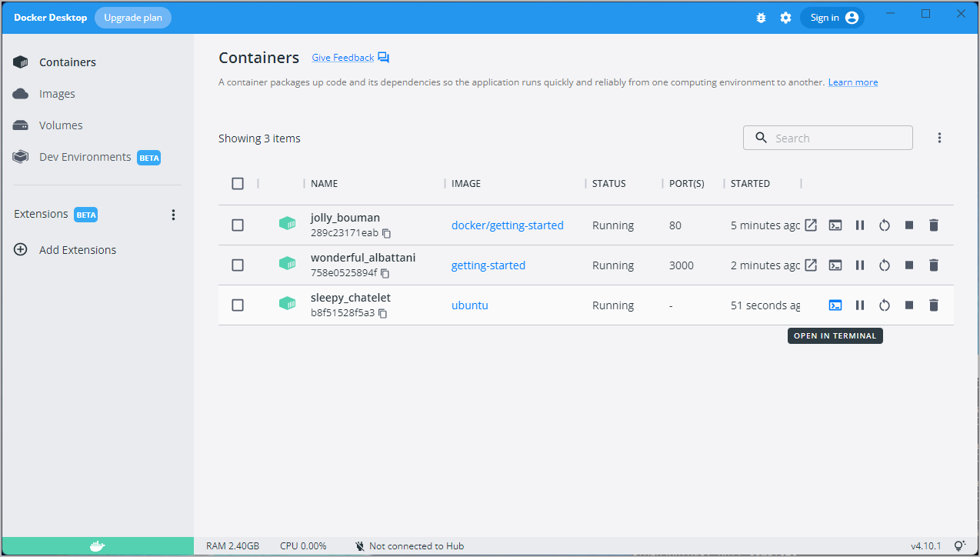Open jolly_bouman container in browser

pos(811,225)
